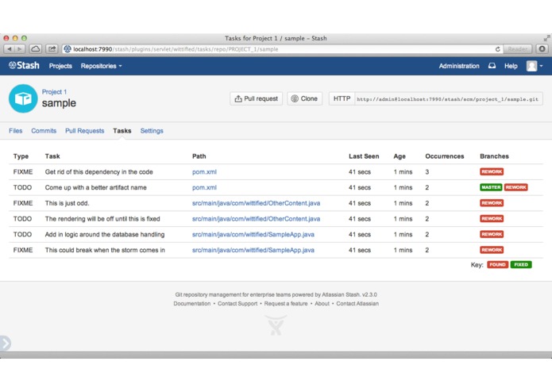Reload the page with refresh icon
The height and width of the screenshot is (392, 552).
tap(497, 49)
